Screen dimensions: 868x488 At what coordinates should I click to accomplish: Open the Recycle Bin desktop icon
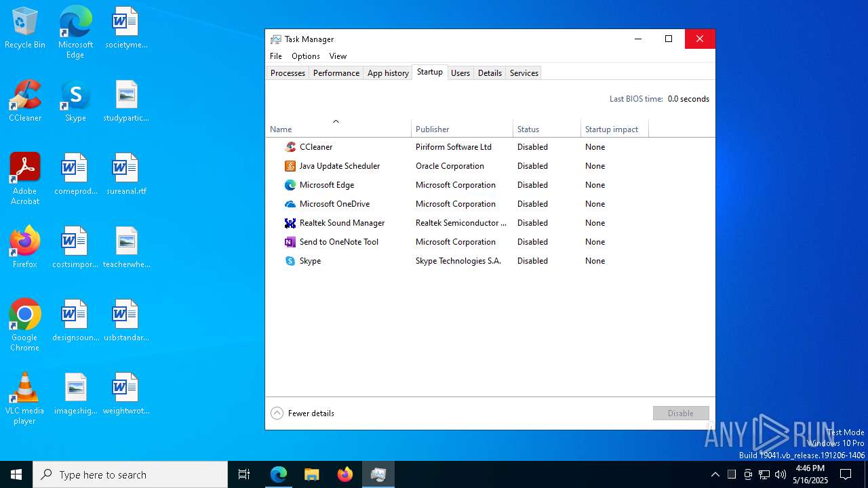pos(25,28)
